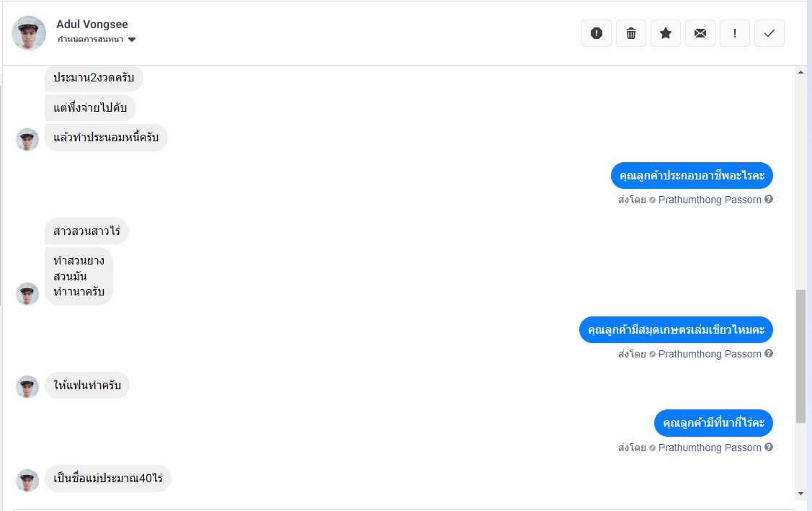This screenshot has width=812, height=511.
Task: Click the blue bubble 'คุณลูกค้ามีที่นากี่ไร่คะ'
Action: (x=713, y=423)
